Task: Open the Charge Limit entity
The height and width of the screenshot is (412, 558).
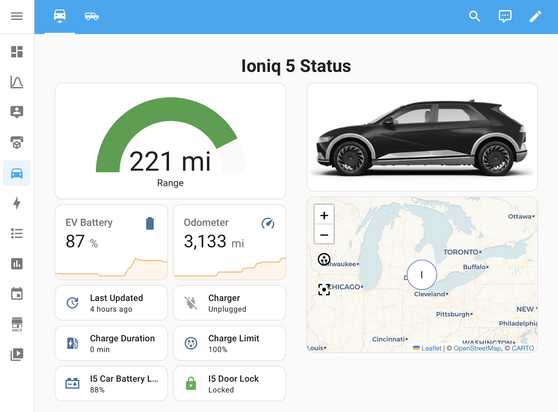Action: [230, 343]
